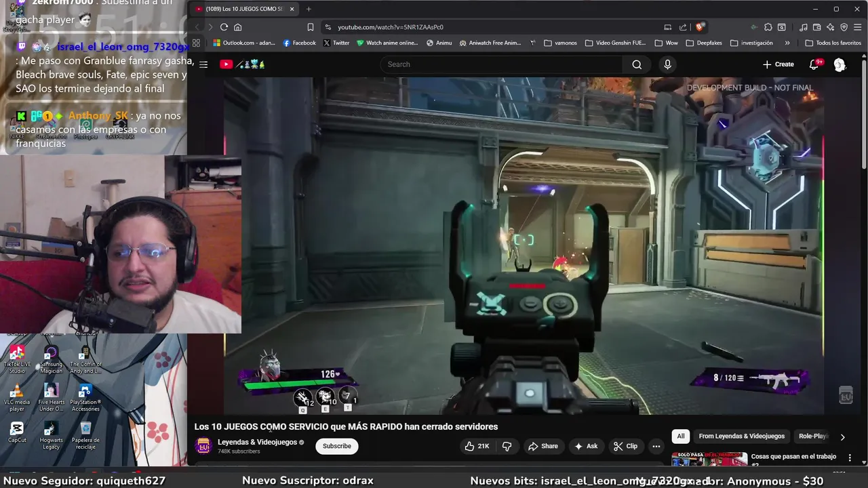868x488 pixels.
Task: Share this page from the address bar
Action: (x=683, y=27)
